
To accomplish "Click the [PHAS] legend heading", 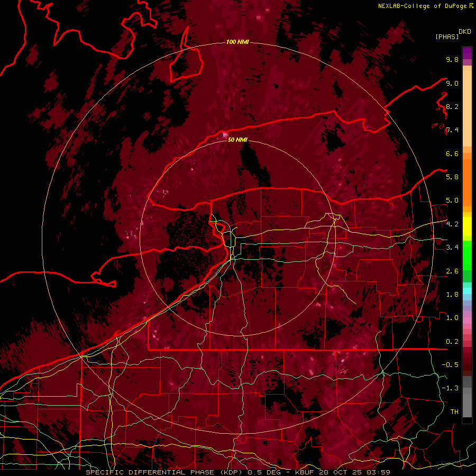I will point(447,37).
